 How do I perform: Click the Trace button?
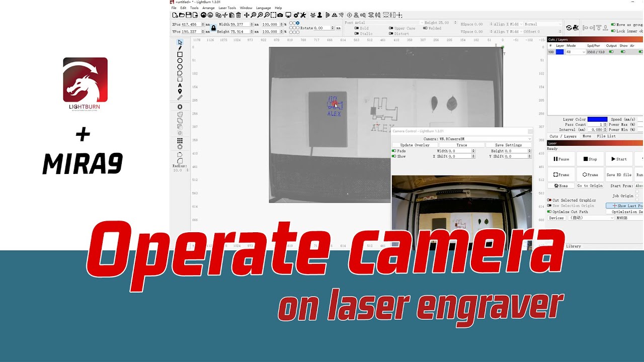(x=461, y=145)
